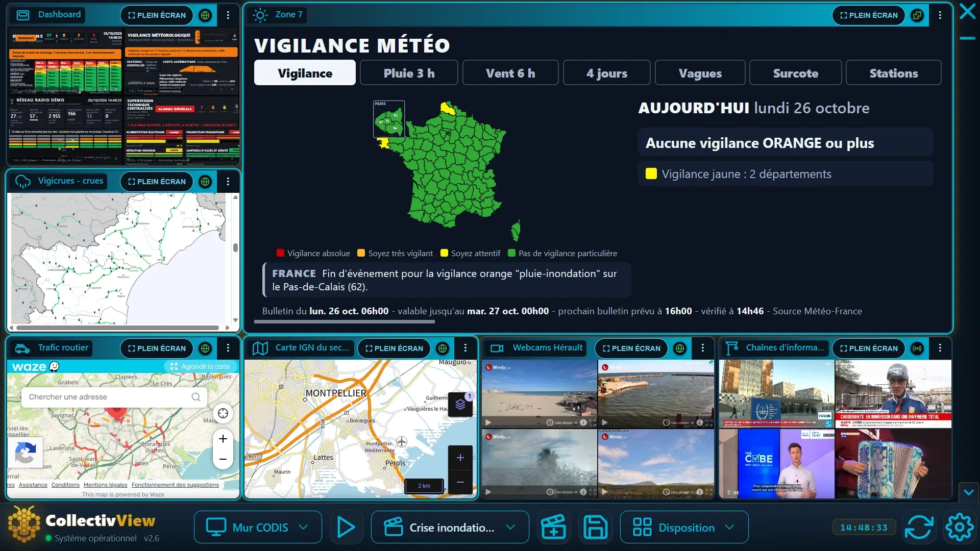Open Zone 7 panel three-dot menu

(940, 15)
